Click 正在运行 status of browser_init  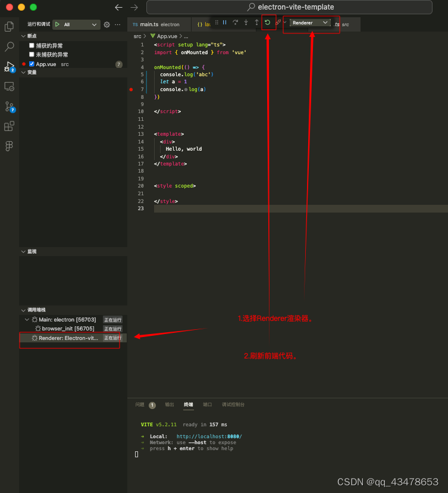click(x=113, y=329)
